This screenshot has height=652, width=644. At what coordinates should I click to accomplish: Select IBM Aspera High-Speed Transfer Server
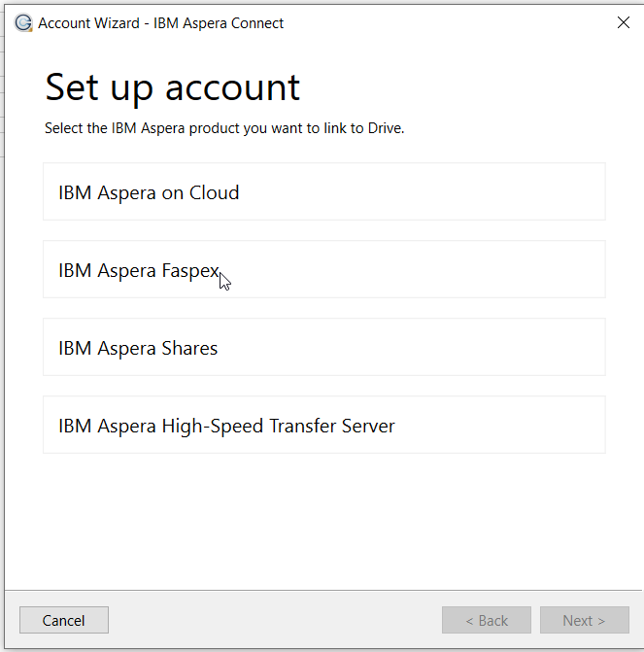[323, 425]
